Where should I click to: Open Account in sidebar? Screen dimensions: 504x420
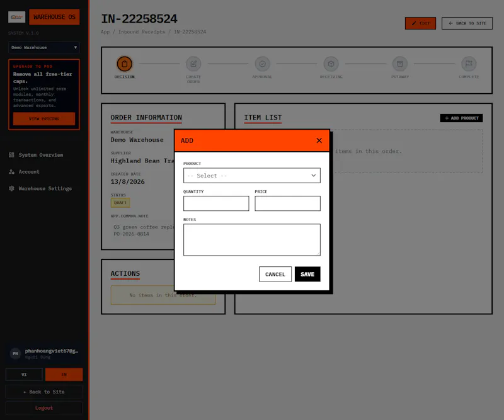click(29, 172)
